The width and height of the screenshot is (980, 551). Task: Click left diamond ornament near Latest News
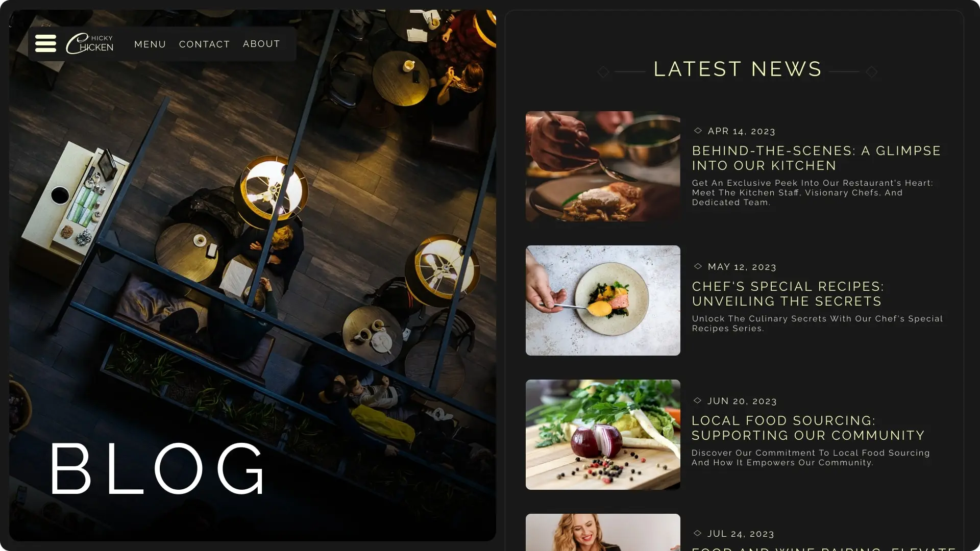(x=603, y=72)
